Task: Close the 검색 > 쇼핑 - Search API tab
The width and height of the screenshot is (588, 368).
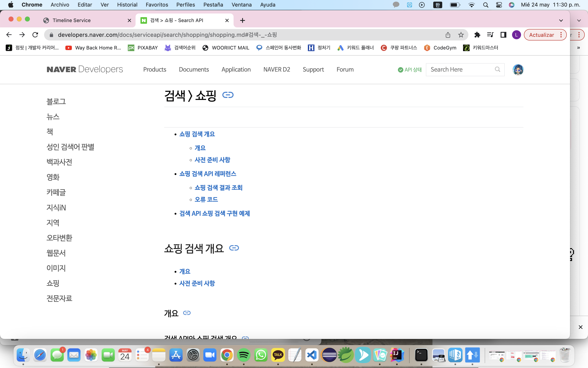Action: (x=227, y=20)
